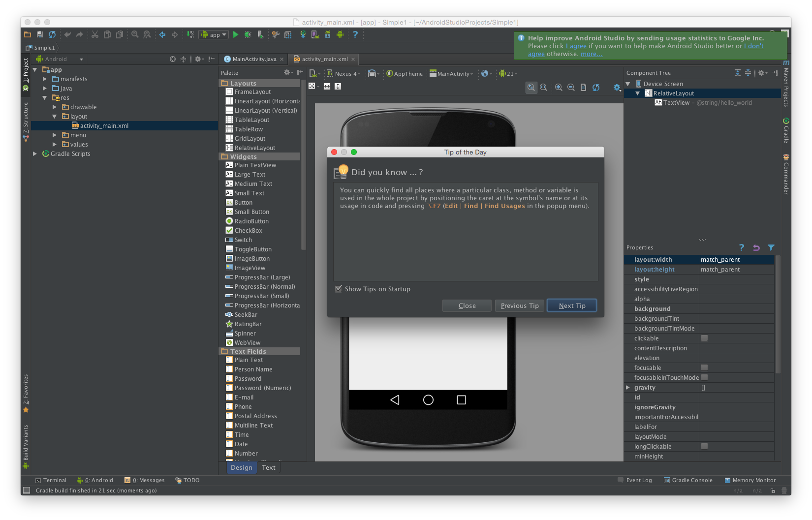Click Zoom In icon in design toolbar
The image size is (812, 520).
559,87
